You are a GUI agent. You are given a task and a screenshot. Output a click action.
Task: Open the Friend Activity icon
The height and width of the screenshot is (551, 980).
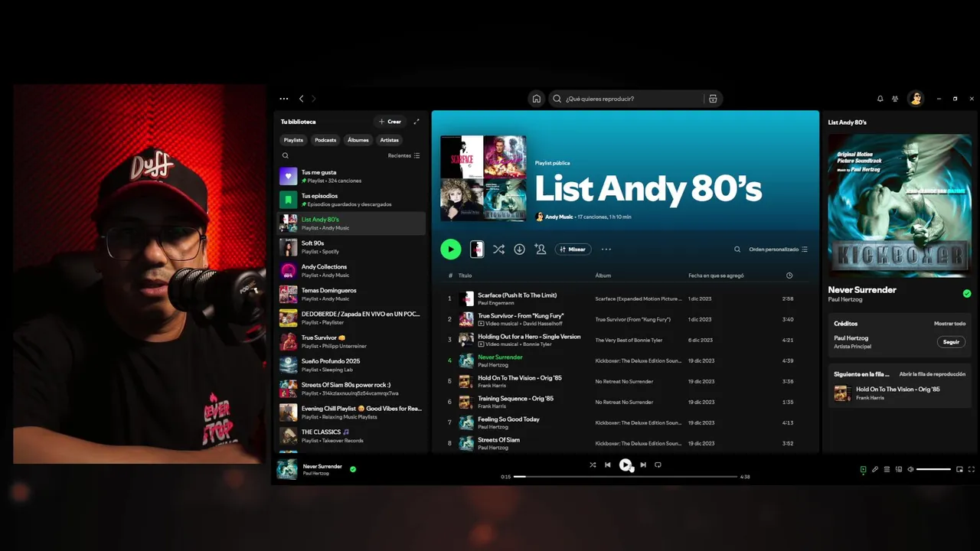click(896, 99)
